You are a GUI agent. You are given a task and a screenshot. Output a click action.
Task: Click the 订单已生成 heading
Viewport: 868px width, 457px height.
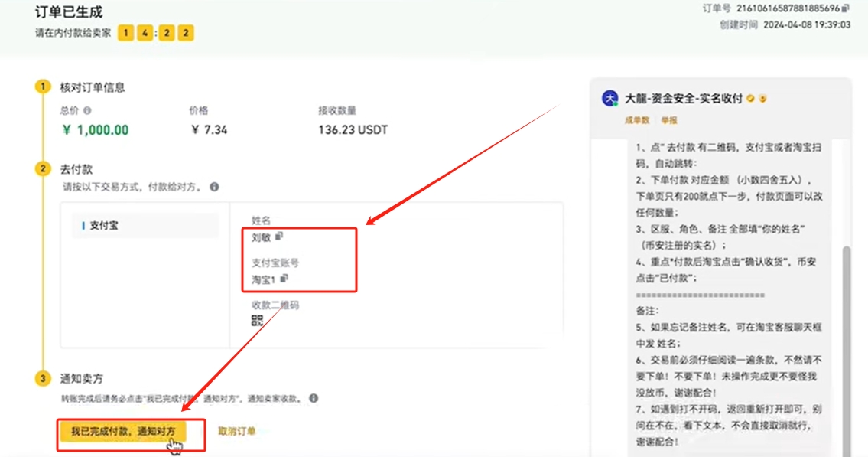(69, 11)
